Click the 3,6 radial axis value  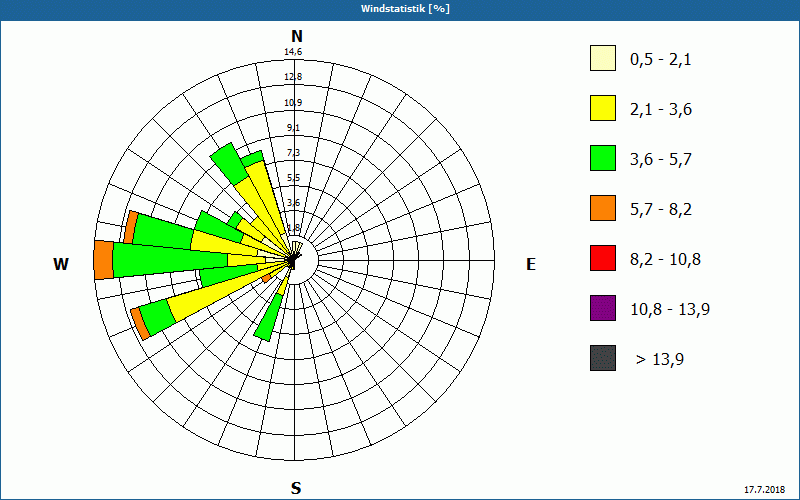(293, 203)
